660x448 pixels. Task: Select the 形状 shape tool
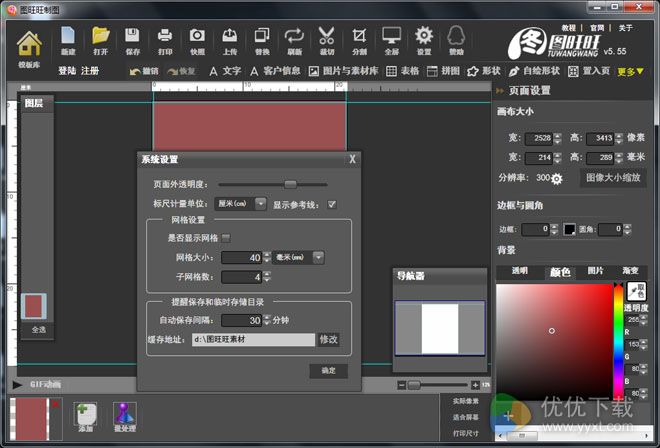tap(484, 71)
